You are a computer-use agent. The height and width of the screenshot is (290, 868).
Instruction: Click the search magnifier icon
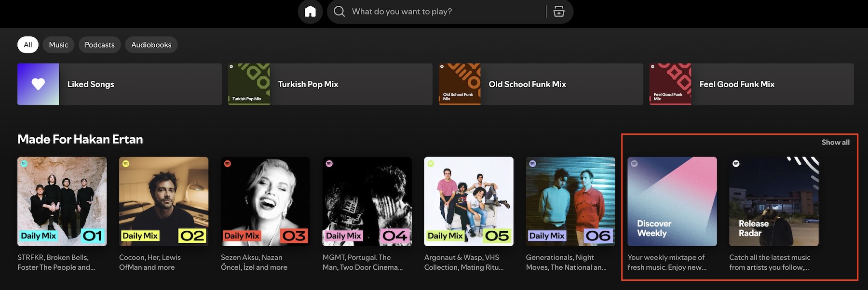[339, 12]
